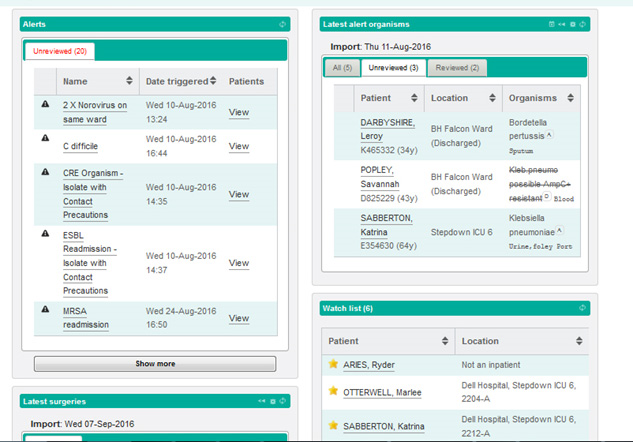This screenshot has width=633, height=442.
Task: Toggle the star for SABBERTON, Katrina in the watch list
Action: [334, 425]
